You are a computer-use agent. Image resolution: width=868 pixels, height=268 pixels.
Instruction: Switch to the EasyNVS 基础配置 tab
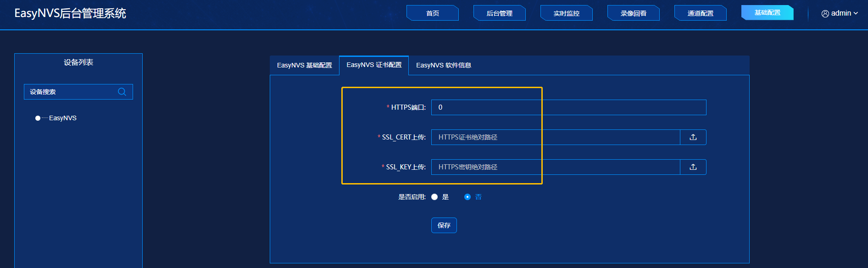(305, 65)
